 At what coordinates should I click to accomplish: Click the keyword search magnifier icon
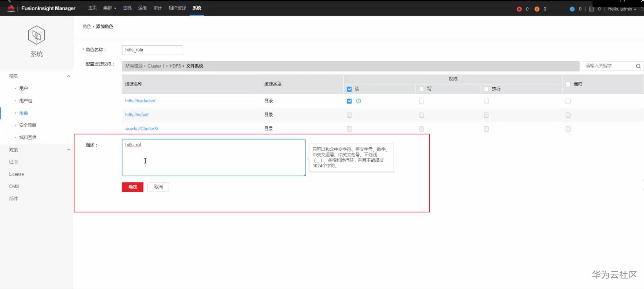click(638, 66)
